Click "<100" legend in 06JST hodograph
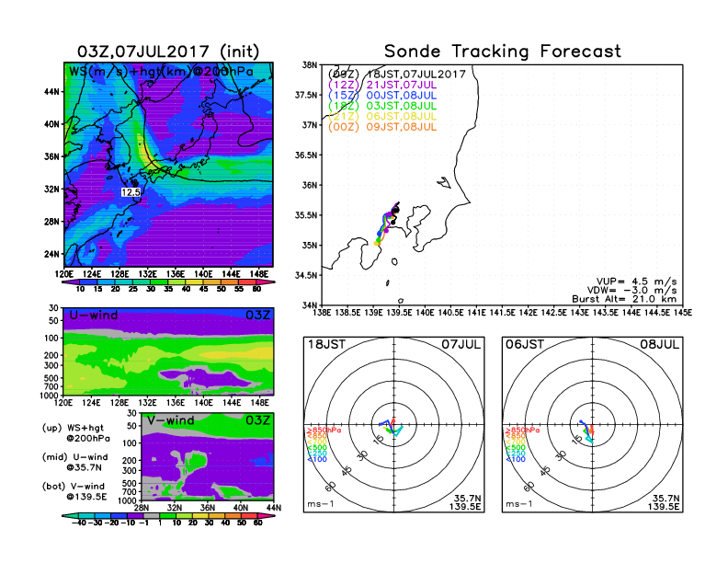Image resolution: width=728 pixels, height=563 pixels. [516, 459]
